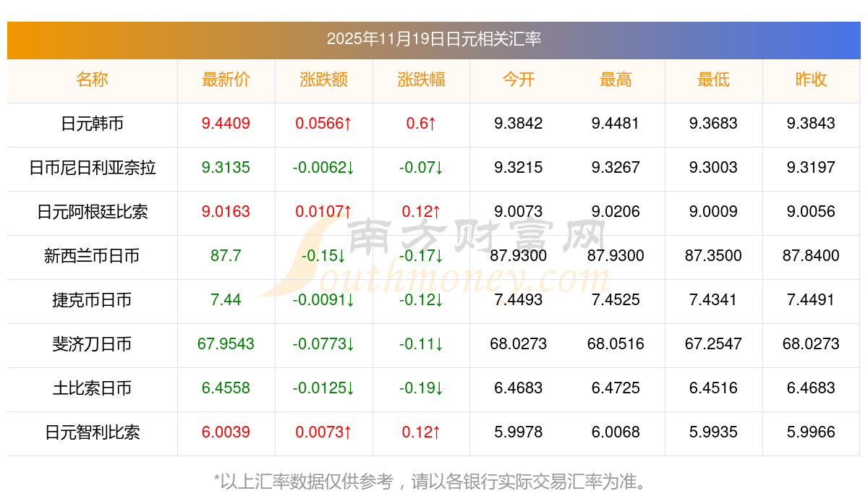Click previous close 5.9966

click(811, 432)
